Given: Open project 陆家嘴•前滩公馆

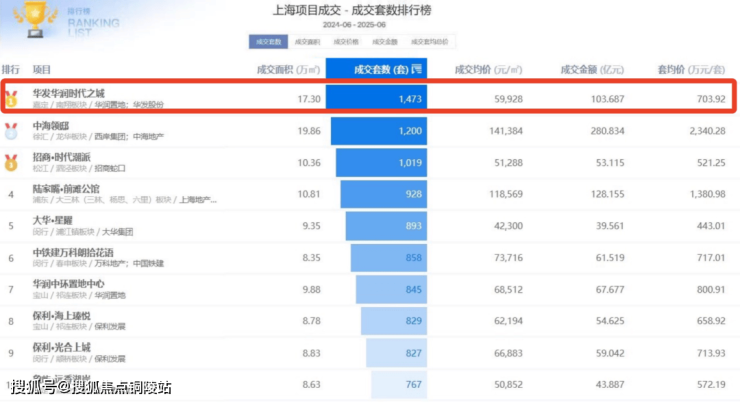Looking at the screenshot, I should (x=66, y=189).
